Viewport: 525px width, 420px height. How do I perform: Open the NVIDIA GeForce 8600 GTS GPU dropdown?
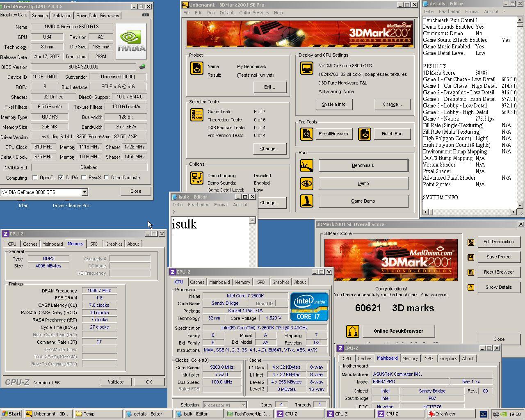click(84, 192)
